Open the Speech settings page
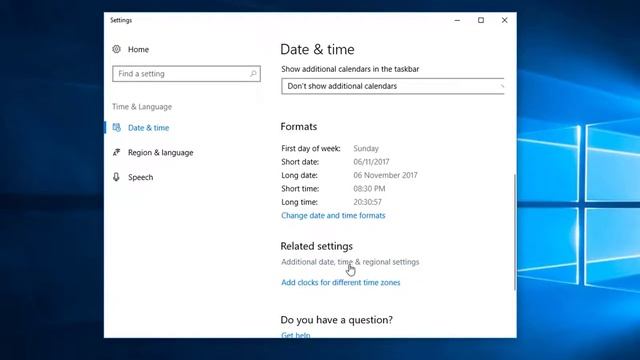 [140, 178]
